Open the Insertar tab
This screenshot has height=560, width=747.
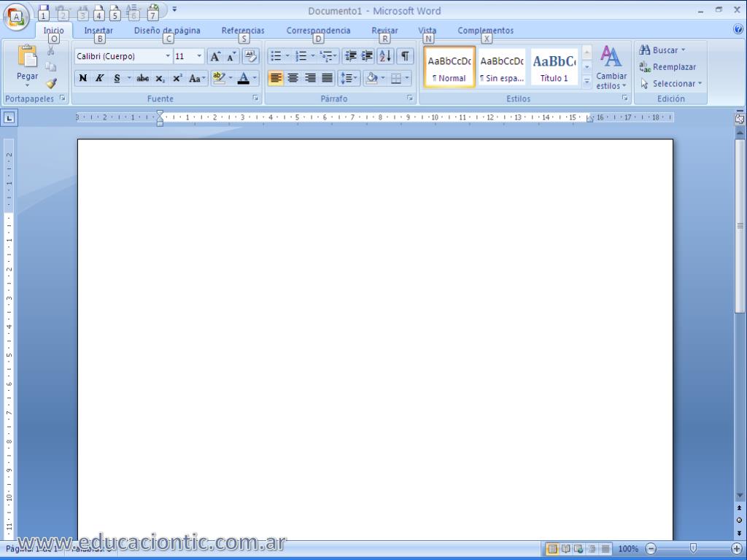pyautogui.click(x=98, y=31)
